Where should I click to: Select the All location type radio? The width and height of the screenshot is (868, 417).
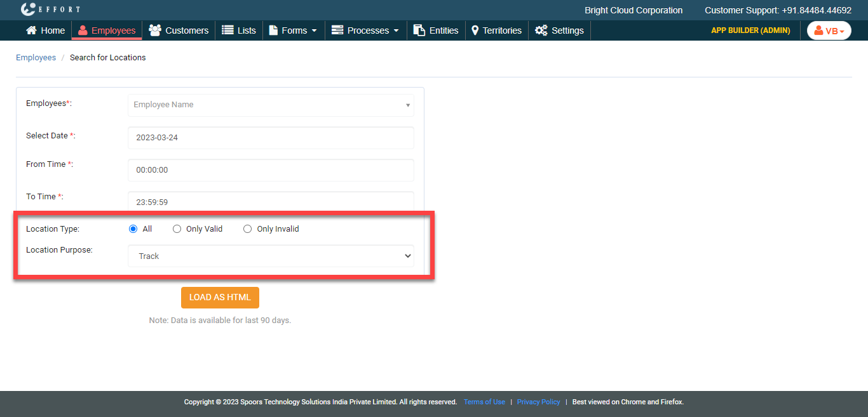tap(133, 229)
